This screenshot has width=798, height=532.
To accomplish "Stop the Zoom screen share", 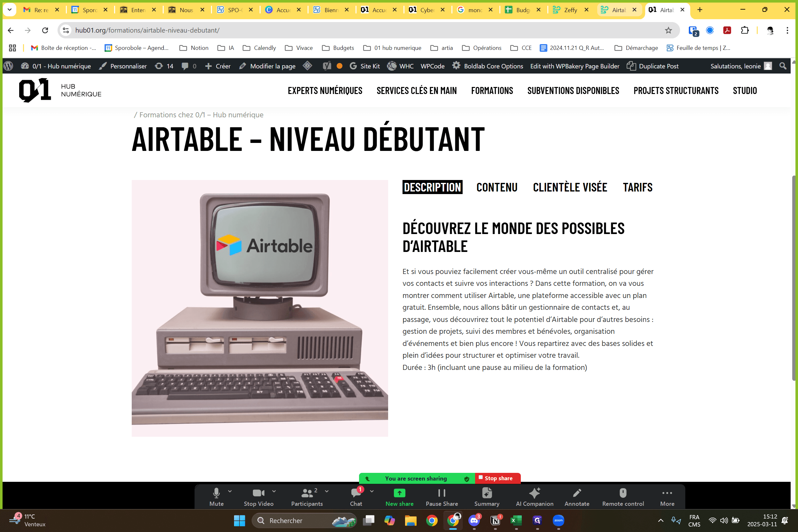I will 497,478.
